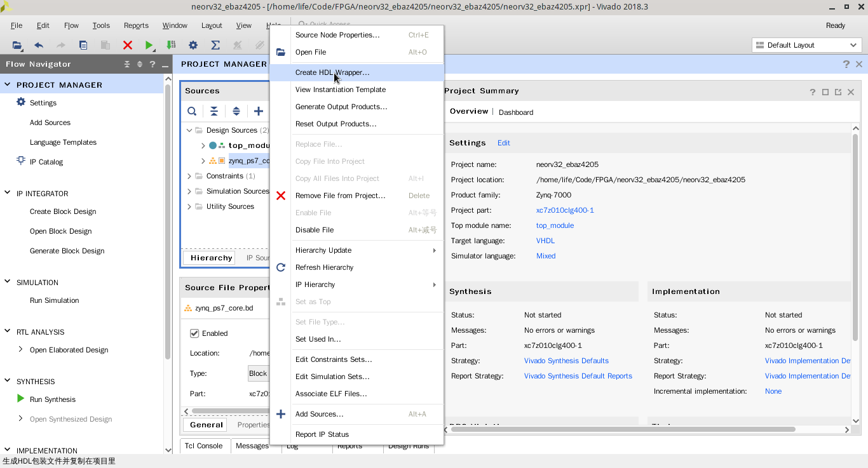
Task: Open Flow Navigator help question mark
Action: (x=153, y=64)
